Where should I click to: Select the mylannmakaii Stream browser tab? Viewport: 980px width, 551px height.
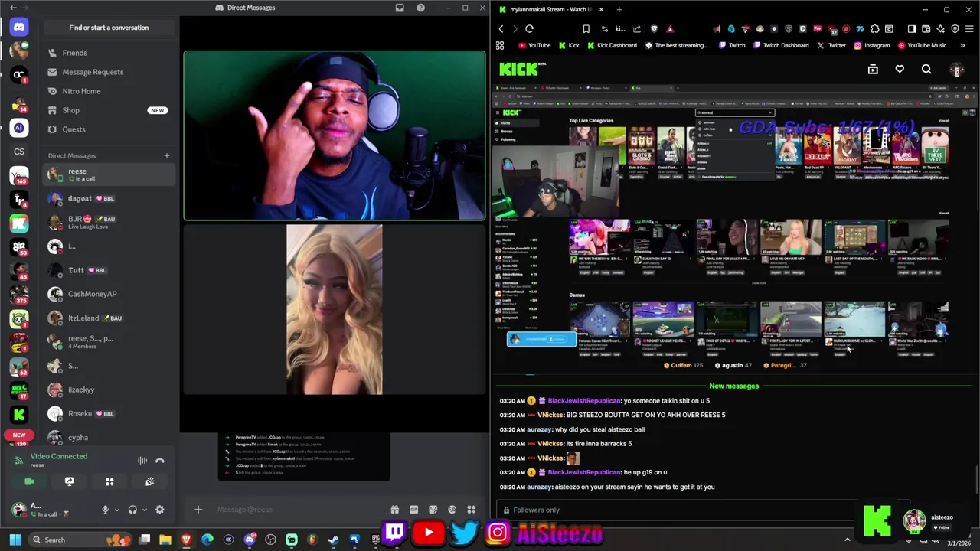pyautogui.click(x=551, y=9)
